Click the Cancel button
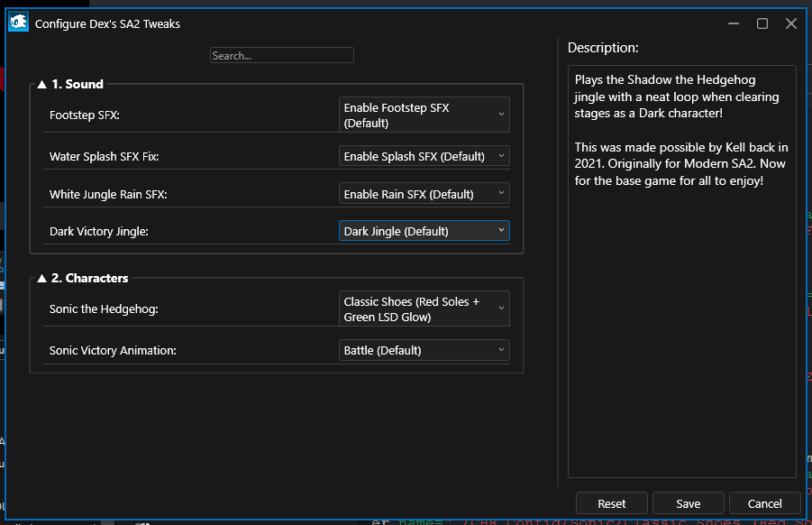Image resolution: width=812 pixels, height=525 pixels. pyautogui.click(x=765, y=503)
